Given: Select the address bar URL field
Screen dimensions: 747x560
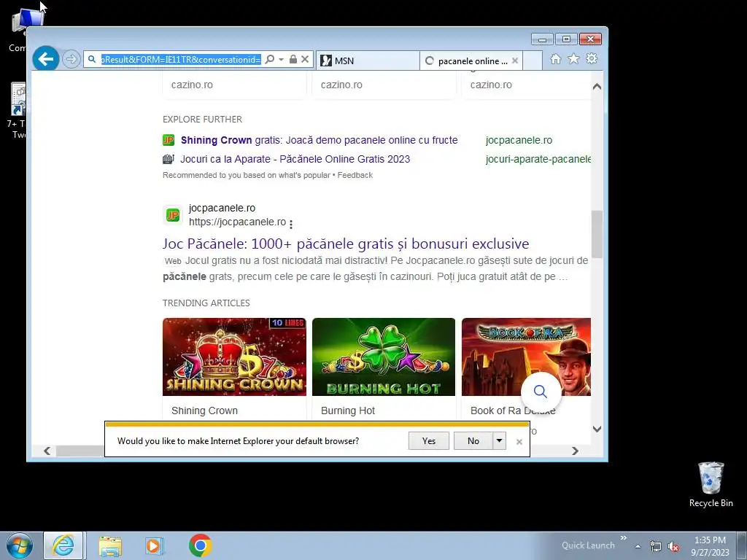Looking at the screenshot, I should coord(181,60).
